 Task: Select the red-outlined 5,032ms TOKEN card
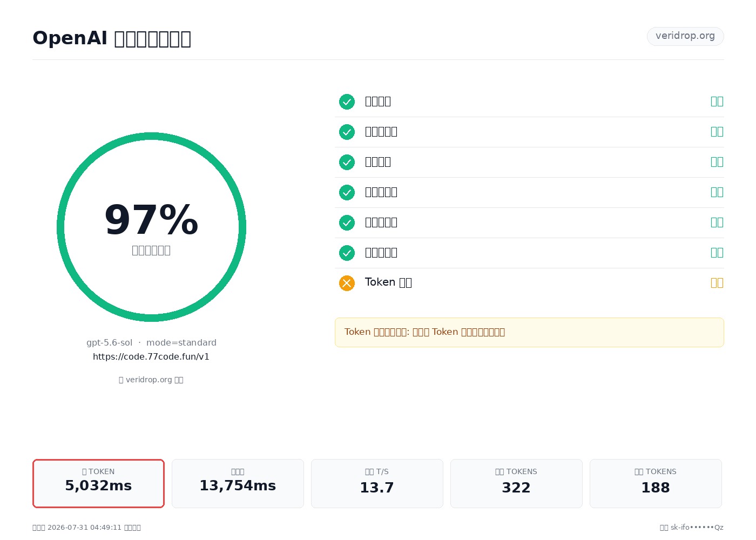[98, 483]
